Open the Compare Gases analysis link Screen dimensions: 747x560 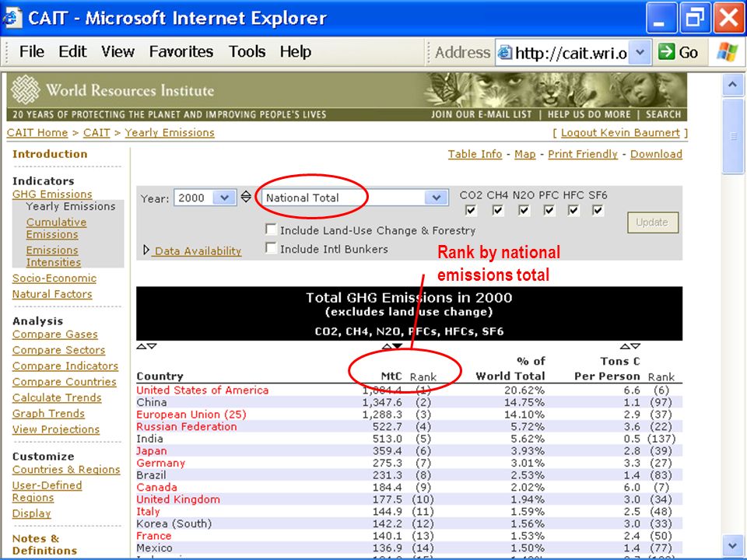click(54, 334)
